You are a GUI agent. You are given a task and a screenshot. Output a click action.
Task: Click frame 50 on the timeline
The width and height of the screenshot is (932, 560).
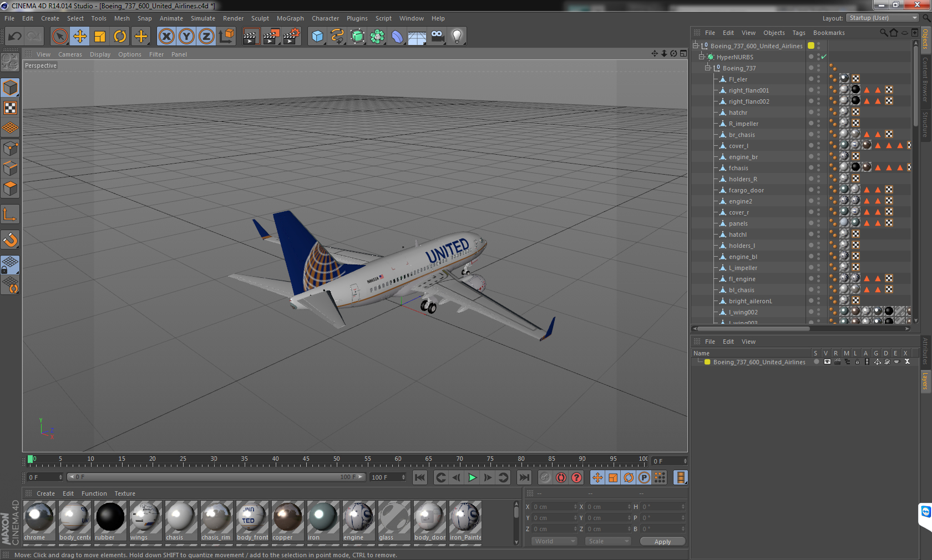tap(336, 460)
